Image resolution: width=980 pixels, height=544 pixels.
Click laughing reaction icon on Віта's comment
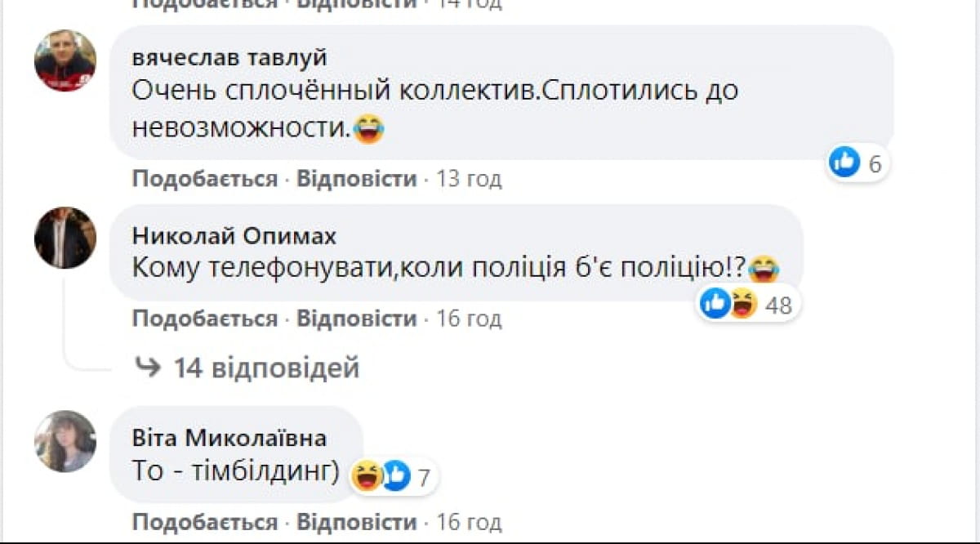click(x=367, y=475)
